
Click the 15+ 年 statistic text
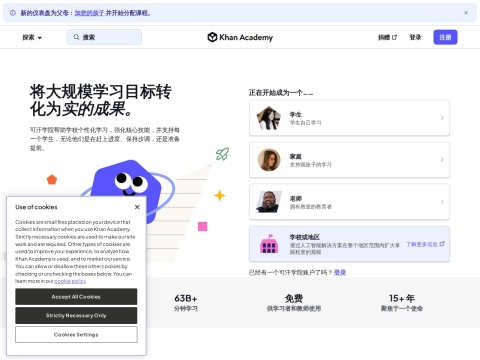pos(402,298)
